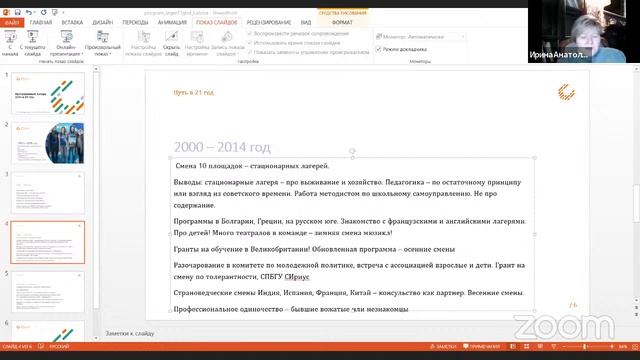Viewport: 640px width, 360px height.
Task: Switch to the 'ВСТАВКА' ribbon tab
Action: [x=72, y=22]
